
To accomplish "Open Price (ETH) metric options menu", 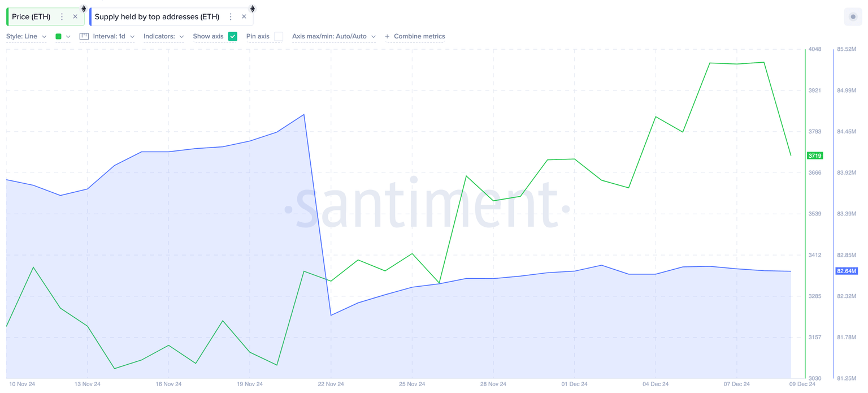I will coord(62,17).
